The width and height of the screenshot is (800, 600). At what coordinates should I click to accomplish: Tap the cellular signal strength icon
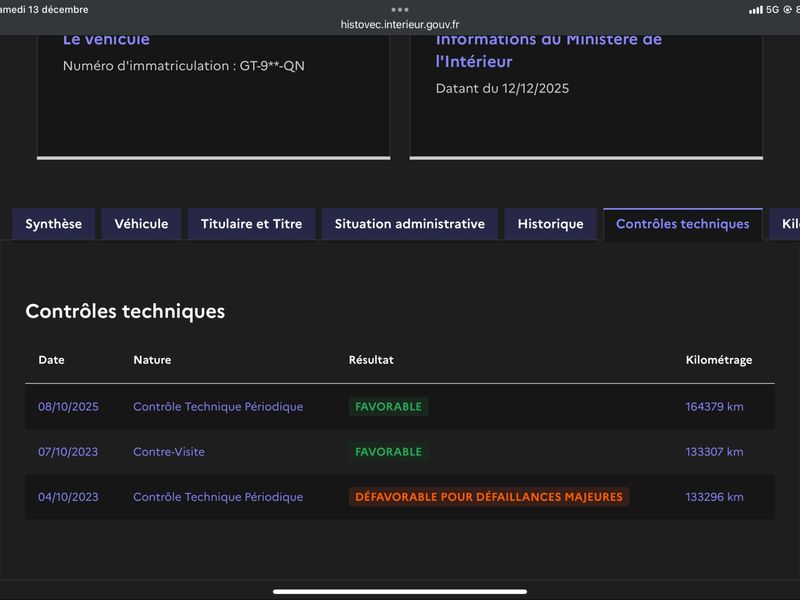(755, 10)
